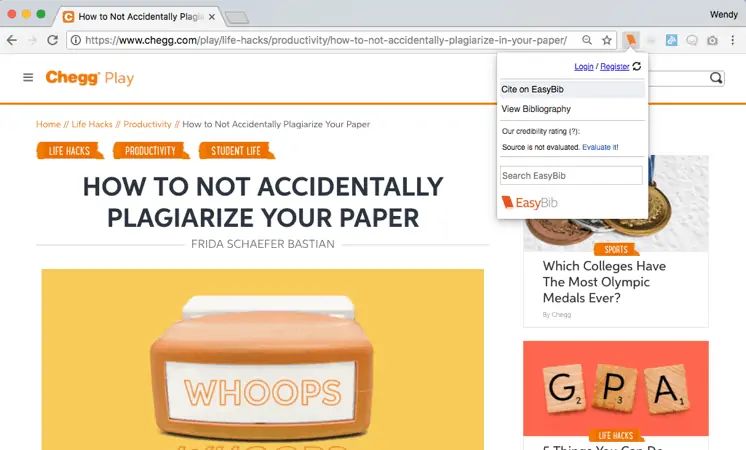746x450 pixels.
Task: Click the camera screenshot extension icon
Action: click(712, 40)
